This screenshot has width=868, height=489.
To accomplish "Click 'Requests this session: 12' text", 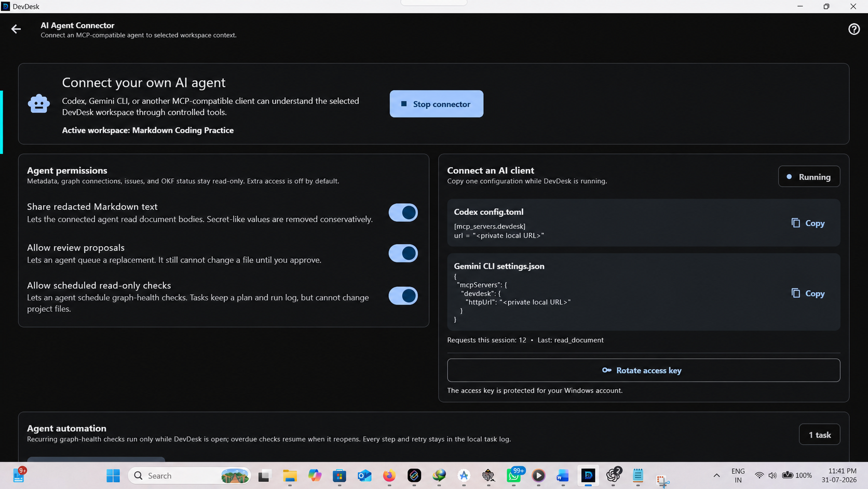I will pyautogui.click(x=486, y=340).
